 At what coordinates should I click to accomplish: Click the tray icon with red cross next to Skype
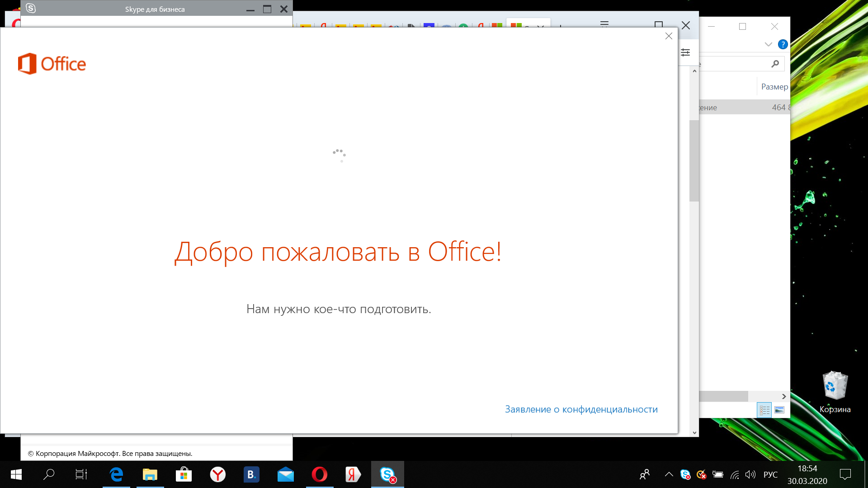click(702, 474)
